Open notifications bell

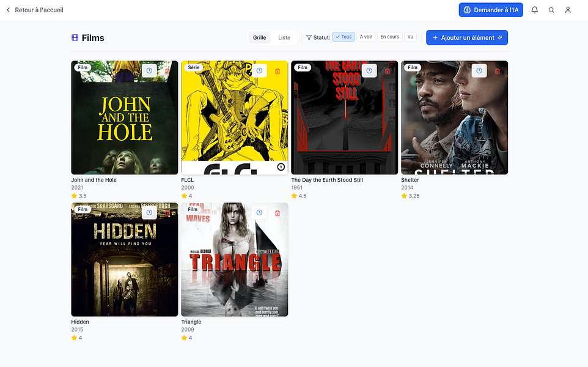pyautogui.click(x=535, y=10)
